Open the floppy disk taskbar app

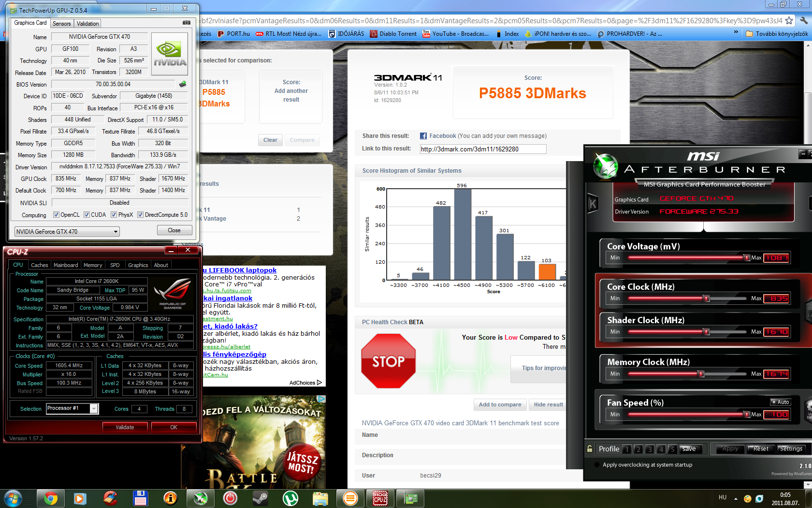140,498
